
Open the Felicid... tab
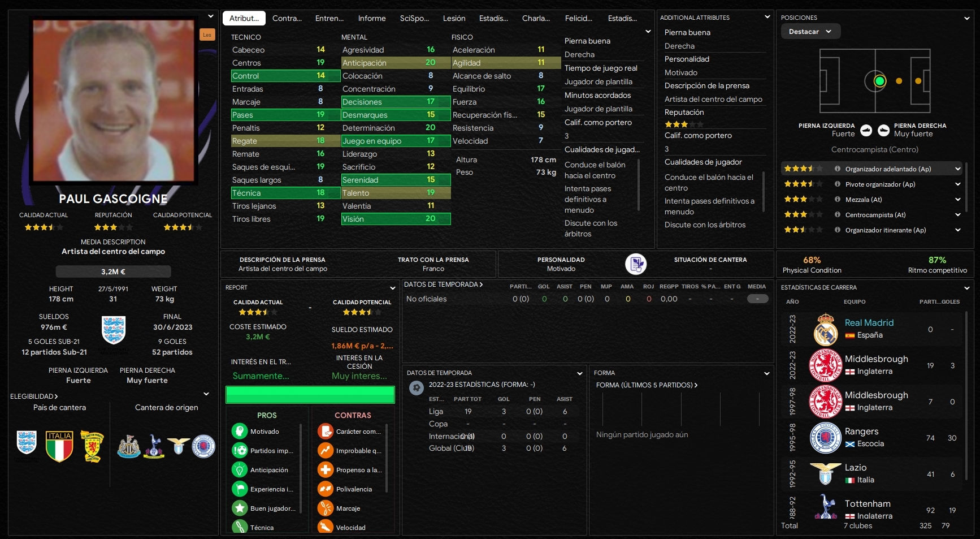click(x=579, y=18)
